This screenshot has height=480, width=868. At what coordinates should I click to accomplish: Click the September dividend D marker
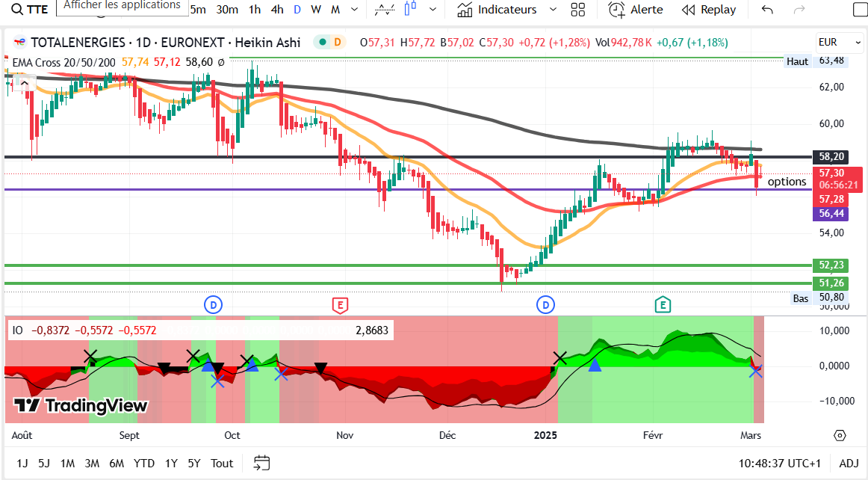click(213, 304)
